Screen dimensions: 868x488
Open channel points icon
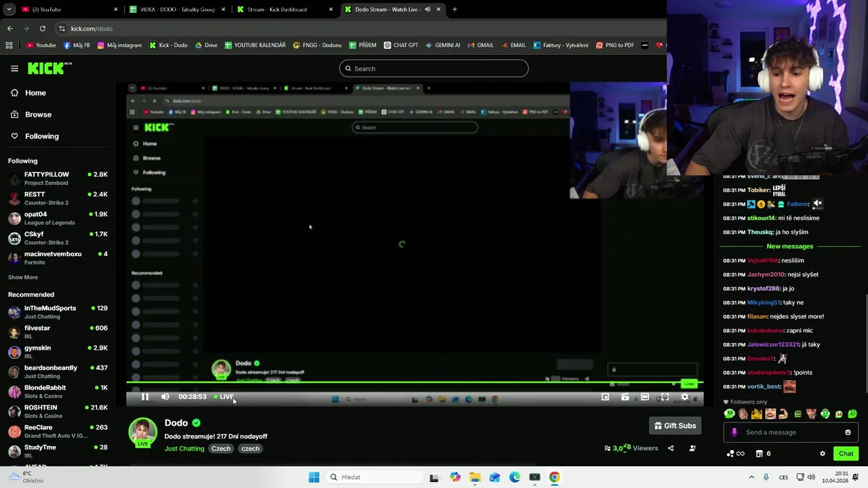pyautogui.click(x=735, y=453)
